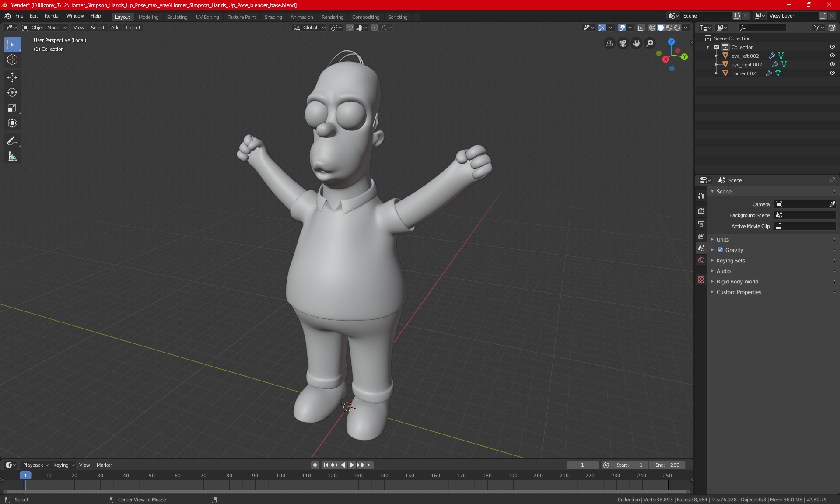This screenshot has width=840, height=504.
Task: Uncheck the Collection exclude checkbox
Action: (717, 47)
